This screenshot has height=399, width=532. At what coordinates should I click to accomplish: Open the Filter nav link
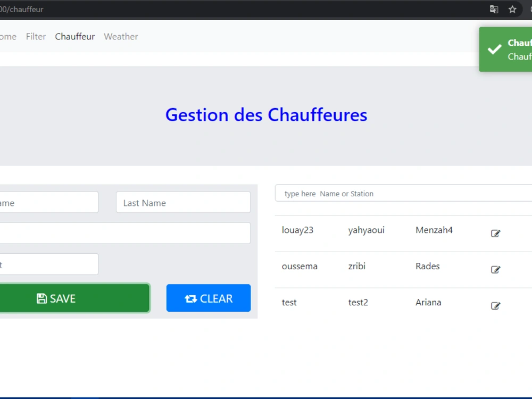(x=36, y=37)
